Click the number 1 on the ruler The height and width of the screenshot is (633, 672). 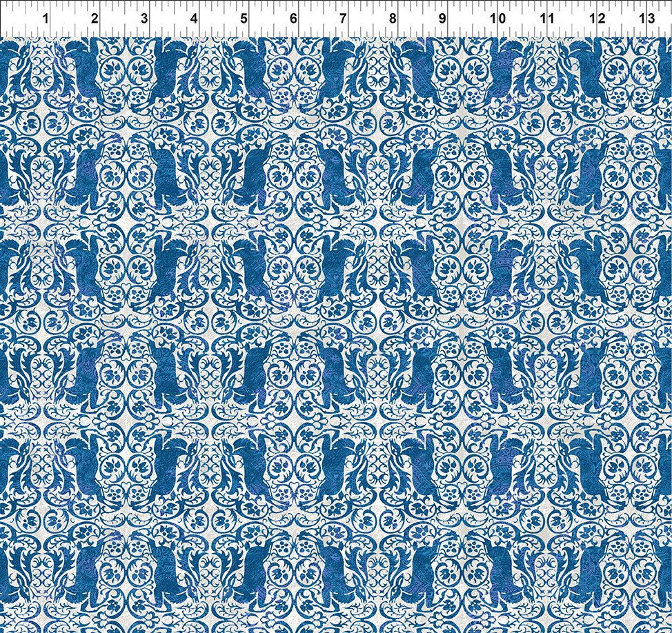tap(46, 19)
